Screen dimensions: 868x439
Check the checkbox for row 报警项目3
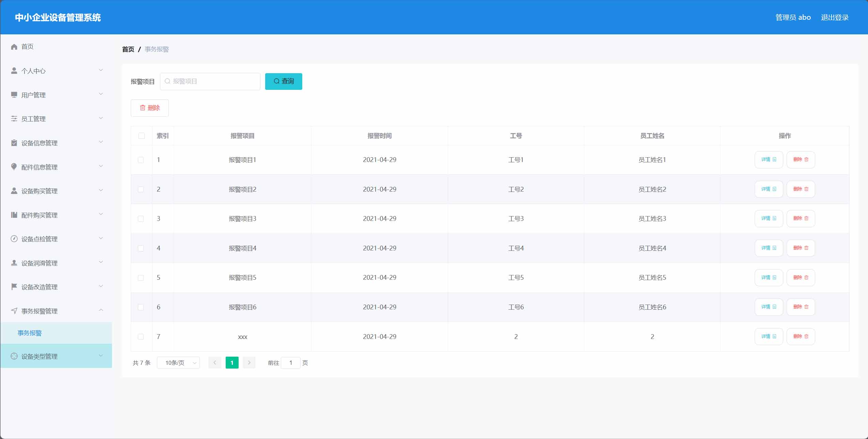coord(141,219)
